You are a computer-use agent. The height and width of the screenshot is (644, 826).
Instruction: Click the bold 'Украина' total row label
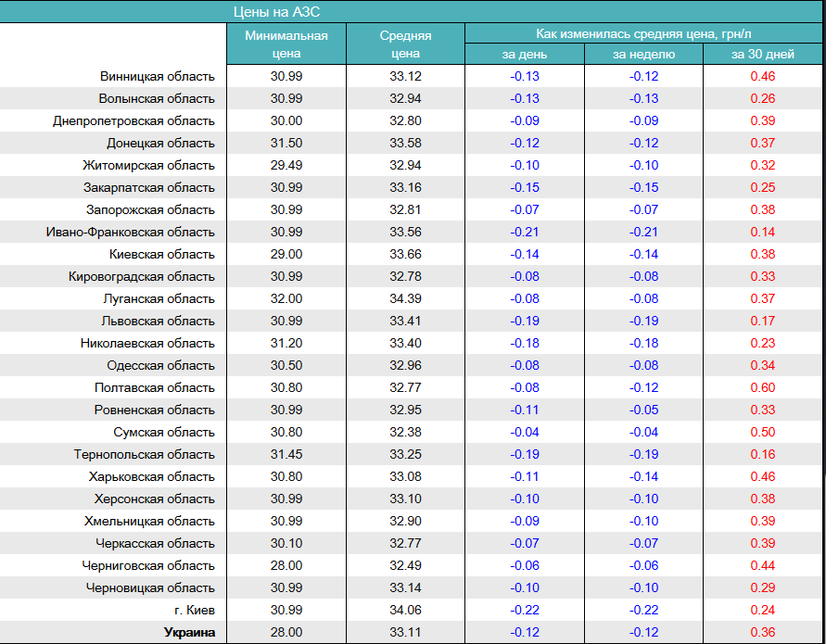pos(189,632)
